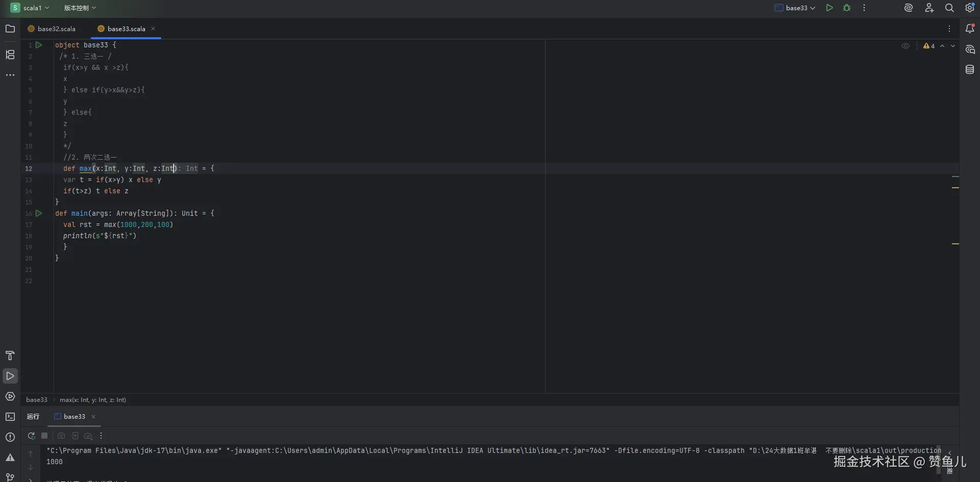Open the Search Everywhere icon
Viewport: 980px width, 482px height.
click(949, 8)
